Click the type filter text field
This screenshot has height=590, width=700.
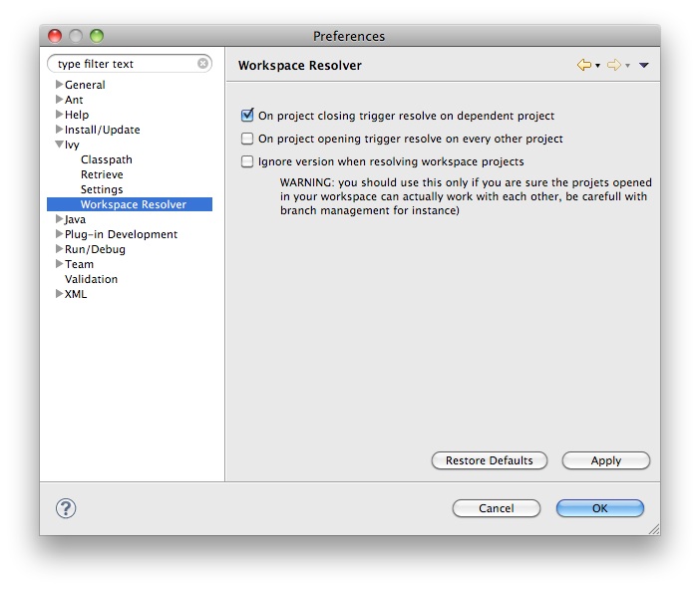click(x=123, y=64)
